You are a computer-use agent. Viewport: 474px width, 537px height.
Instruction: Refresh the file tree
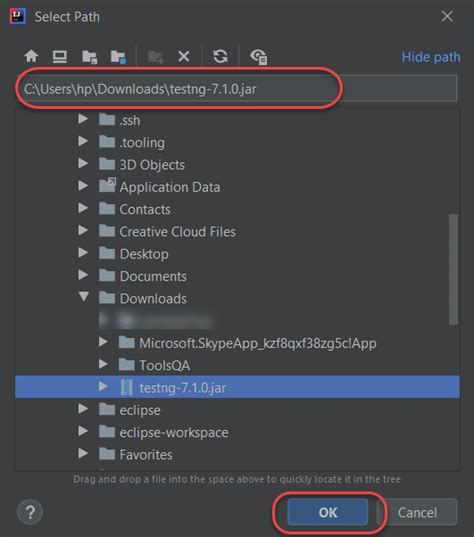pos(220,56)
